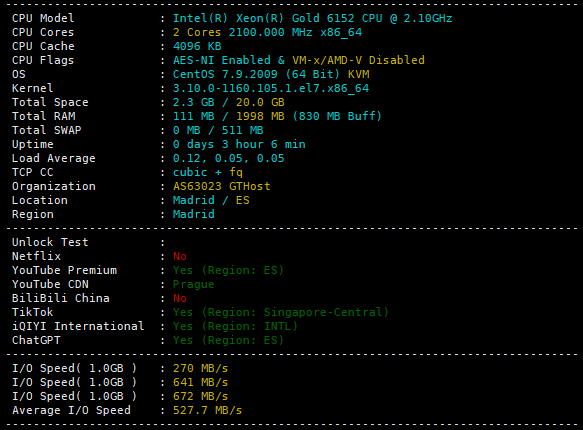Select the ChatGPT Yes (Region: ES) result
Screen dimensions: 583x430
228,340
